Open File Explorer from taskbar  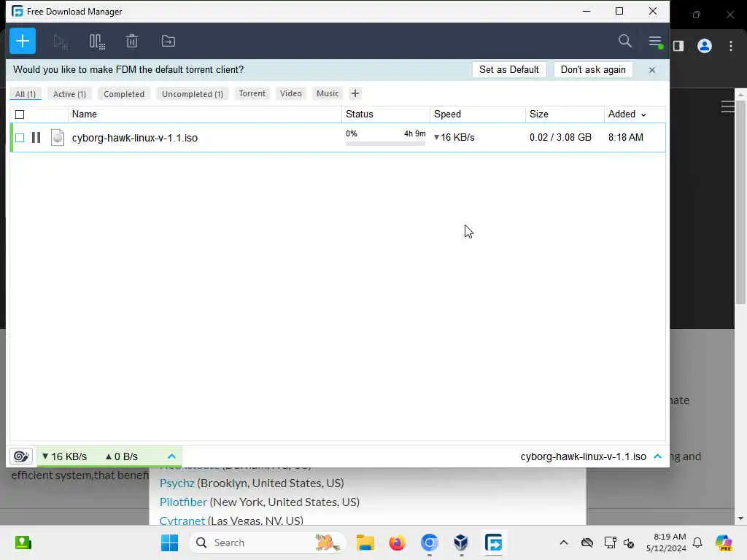click(365, 542)
